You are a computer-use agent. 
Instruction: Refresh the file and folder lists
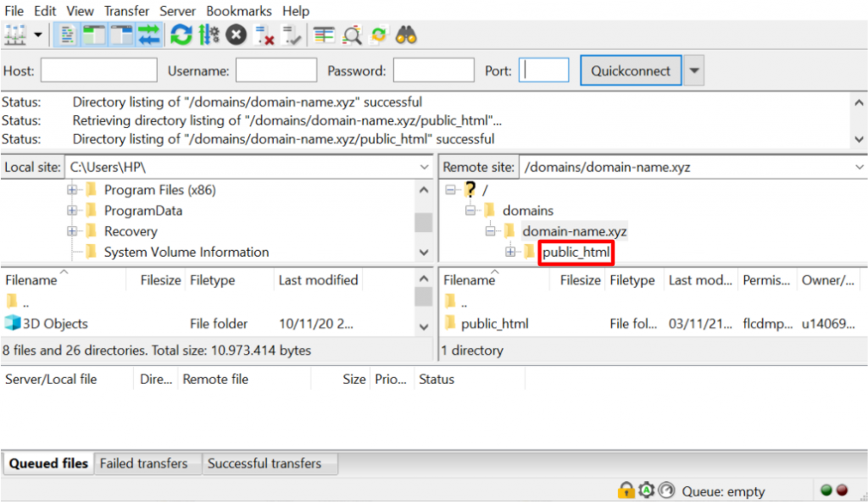point(181,35)
